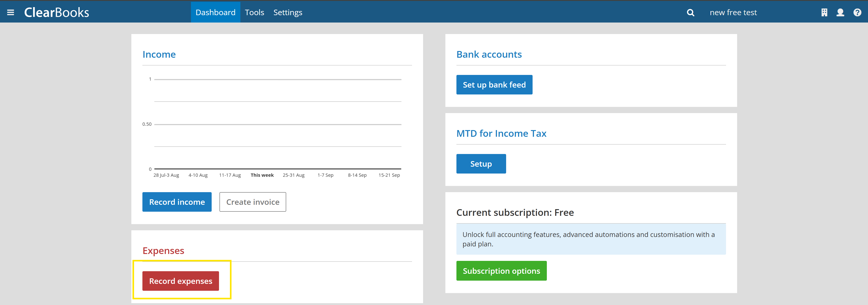Switch to the Dashboard tab
868x305 pixels.
[215, 12]
